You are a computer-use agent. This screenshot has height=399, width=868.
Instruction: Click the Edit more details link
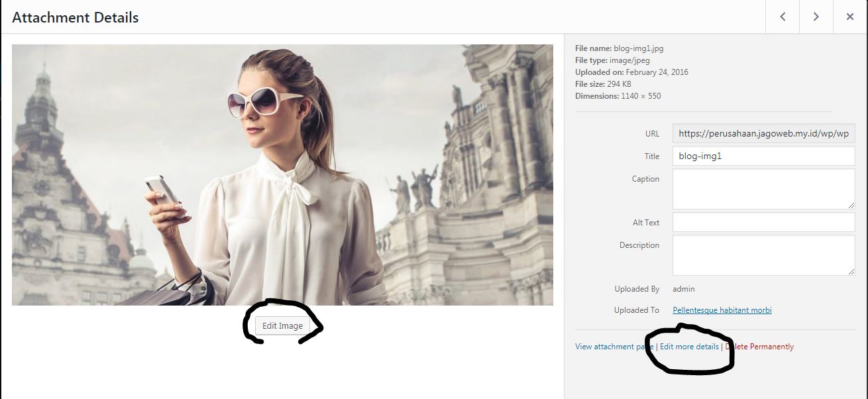pos(689,347)
